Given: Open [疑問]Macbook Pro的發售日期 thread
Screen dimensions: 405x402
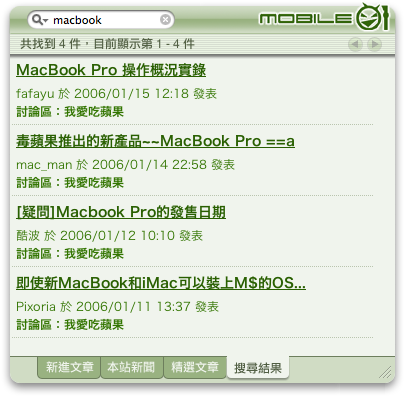Looking at the screenshot, I should tap(121, 212).
